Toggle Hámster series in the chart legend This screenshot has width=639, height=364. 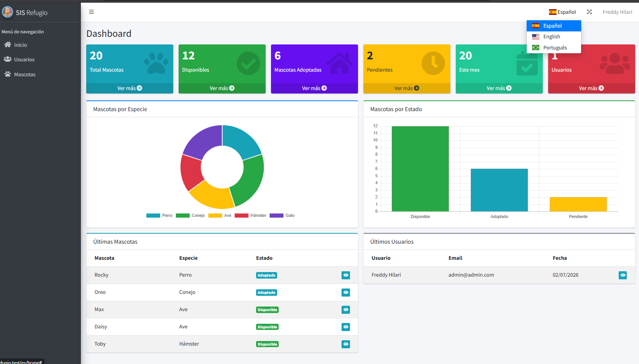pyautogui.click(x=250, y=215)
